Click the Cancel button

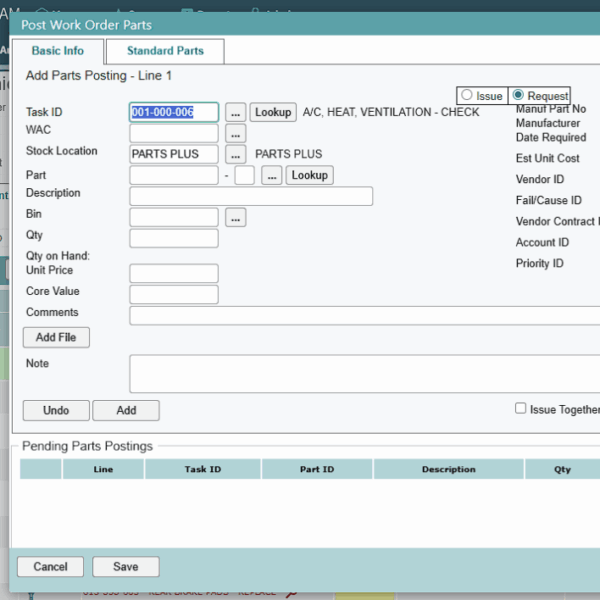pyautogui.click(x=51, y=566)
